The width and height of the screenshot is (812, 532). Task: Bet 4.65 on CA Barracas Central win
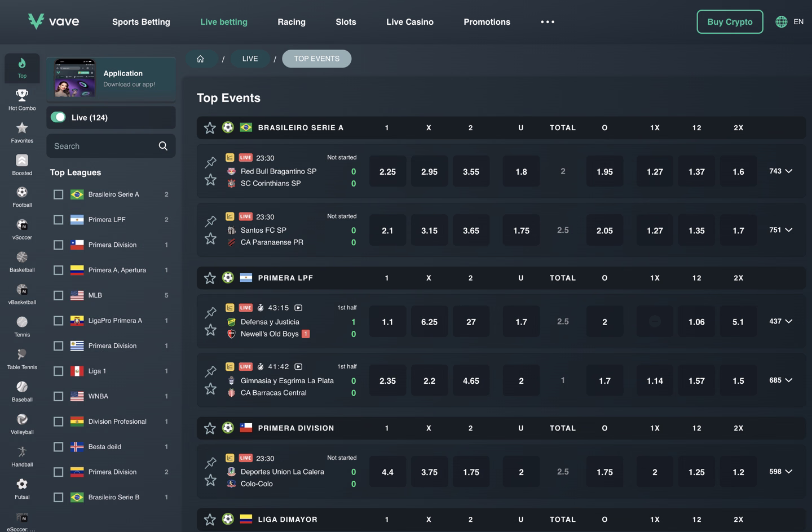click(471, 381)
